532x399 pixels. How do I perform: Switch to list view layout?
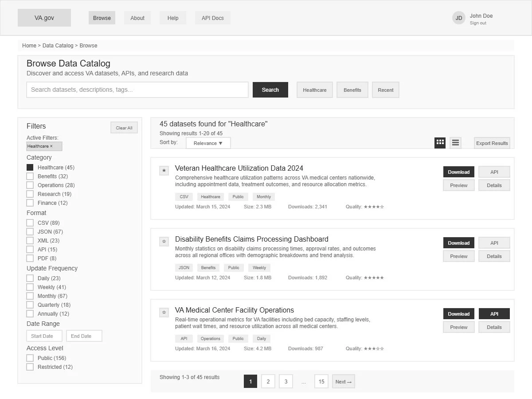[455, 143]
